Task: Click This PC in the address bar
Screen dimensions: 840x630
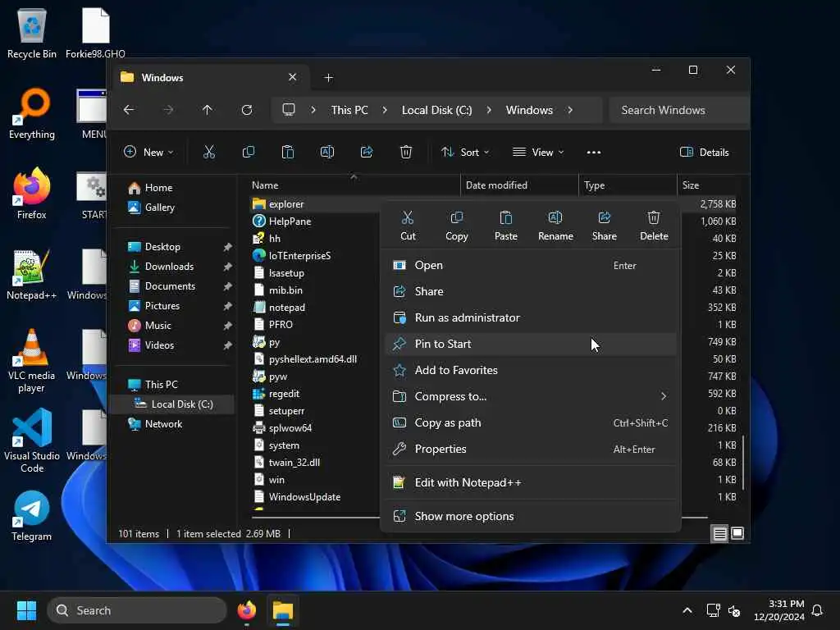Action: [349, 110]
